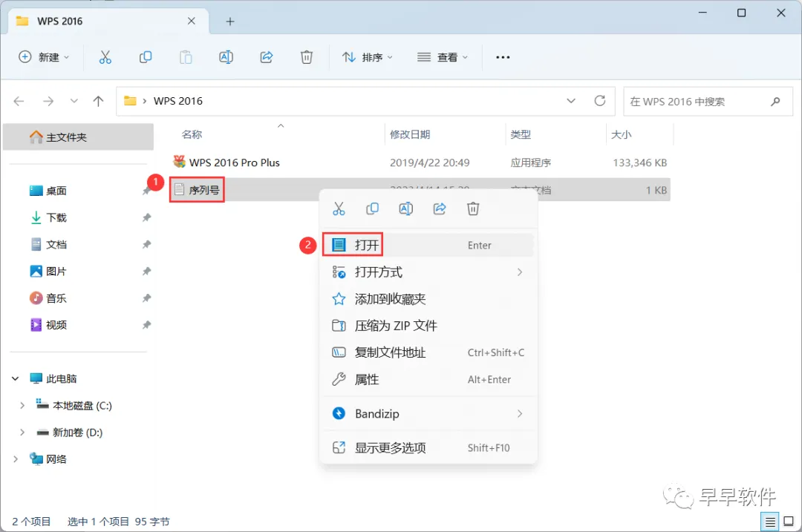Refresh the WPS 2016 folder view

(600, 101)
